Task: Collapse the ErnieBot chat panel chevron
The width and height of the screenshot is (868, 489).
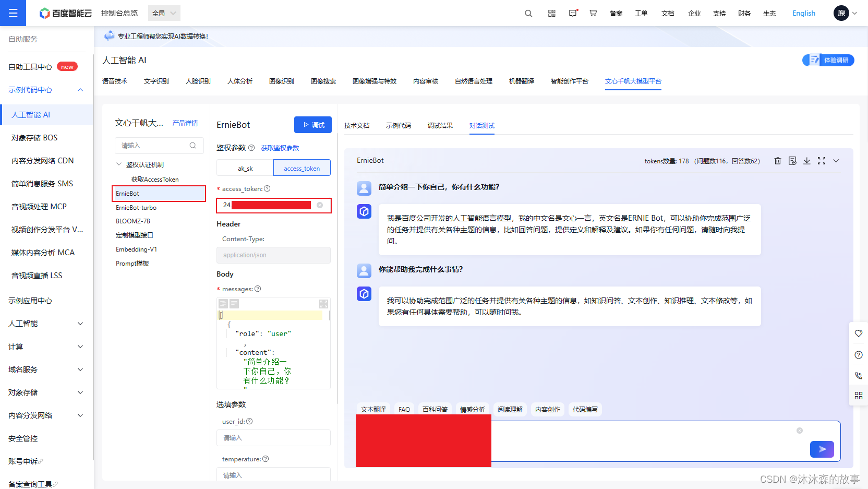Action: (836, 161)
